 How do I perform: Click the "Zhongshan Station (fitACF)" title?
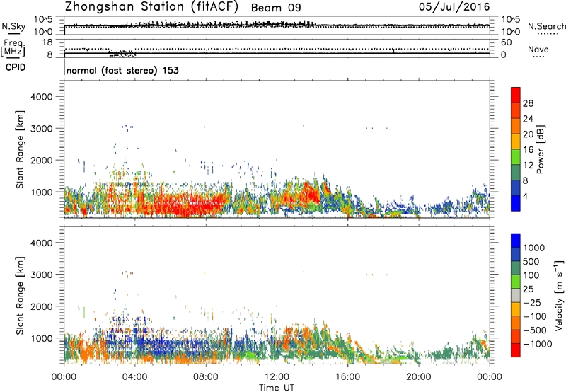(x=151, y=7)
